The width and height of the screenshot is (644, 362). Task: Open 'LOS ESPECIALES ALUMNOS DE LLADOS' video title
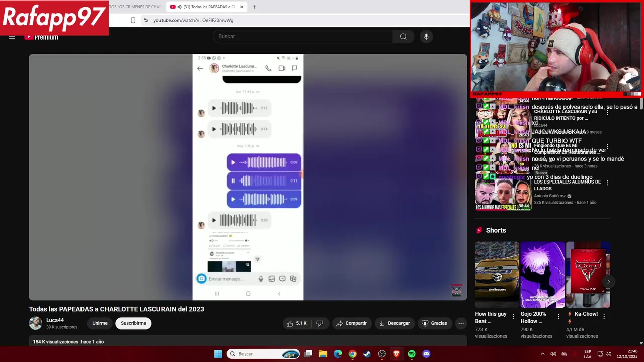pos(568,185)
